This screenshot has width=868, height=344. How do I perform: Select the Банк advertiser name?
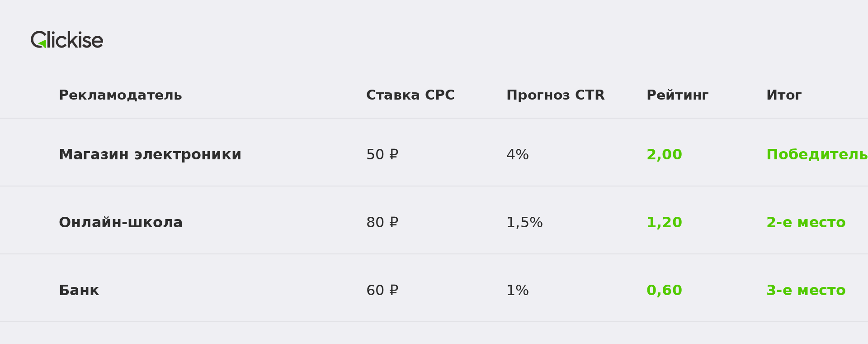(79, 291)
